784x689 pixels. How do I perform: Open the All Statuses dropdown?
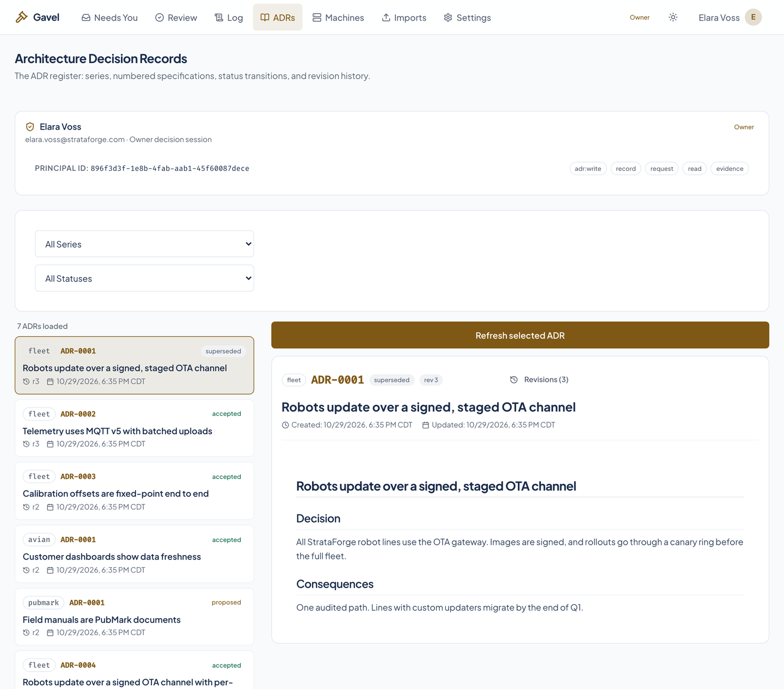[x=144, y=278]
